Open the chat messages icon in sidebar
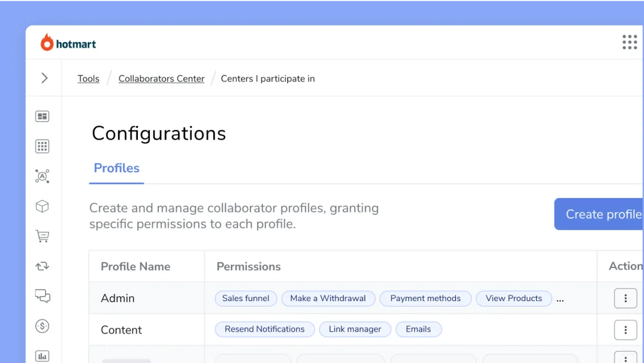The height and width of the screenshot is (363, 644). (x=42, y=297)
